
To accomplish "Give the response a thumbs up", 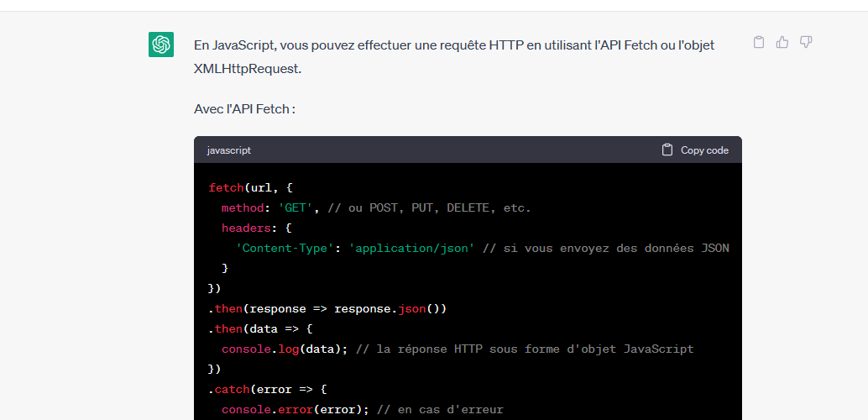I will [782, 42].
